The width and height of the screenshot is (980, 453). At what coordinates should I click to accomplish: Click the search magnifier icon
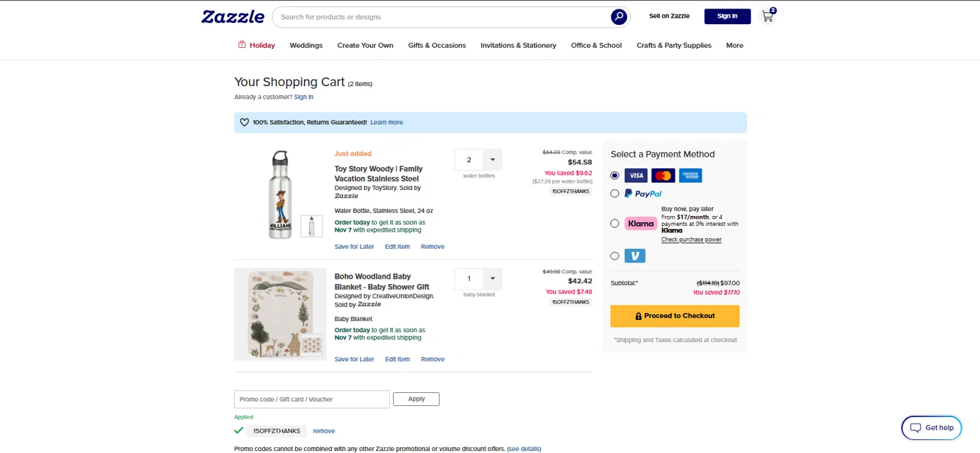point(619,17)
